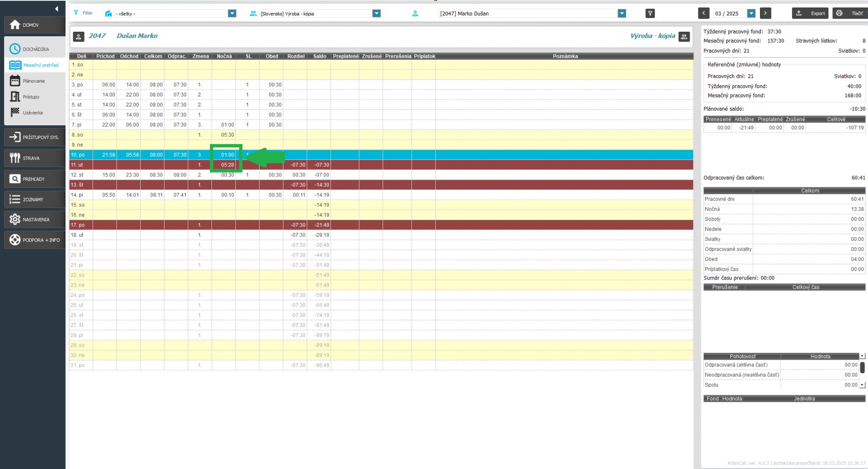
Task: Open NASTAVENIA settings gear
Action: (15, 219)
